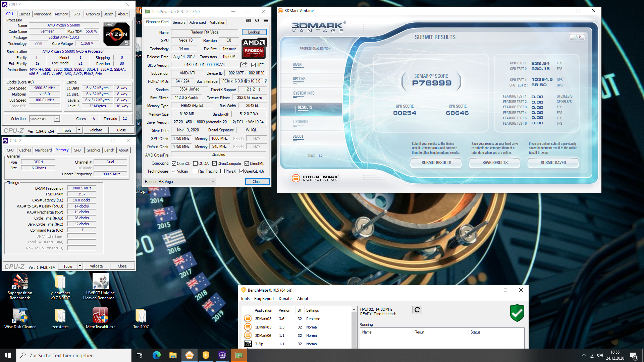Open the zenstates desktop folder

click(60, 318)
